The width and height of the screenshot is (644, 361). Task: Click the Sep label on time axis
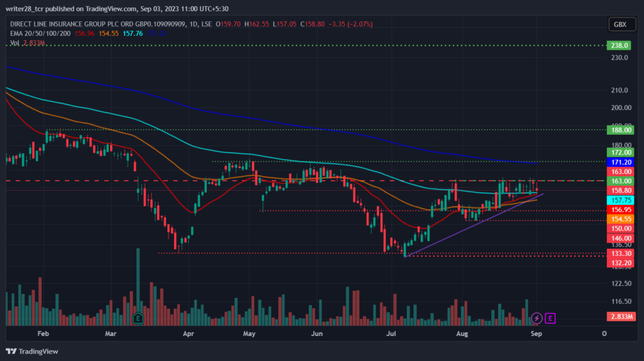pyautogui.click(x=536, y=333)
